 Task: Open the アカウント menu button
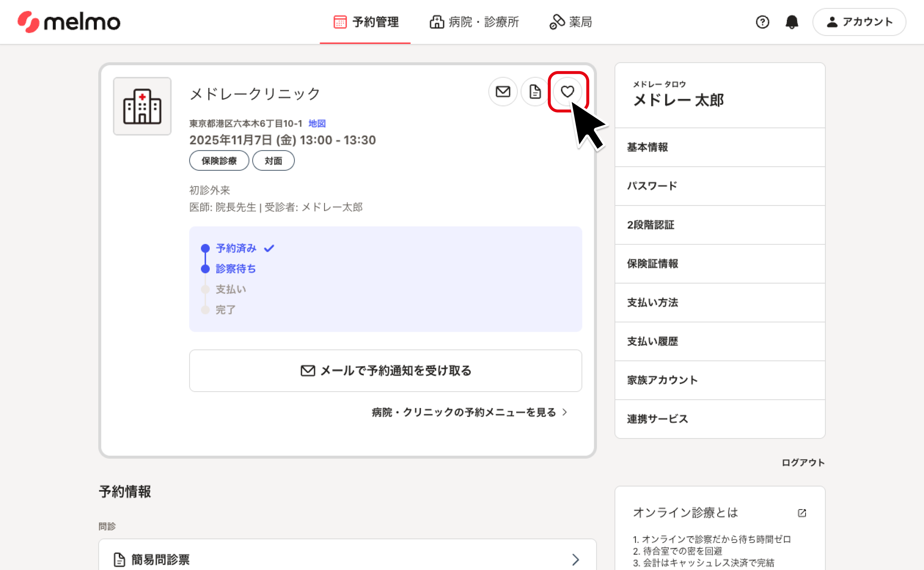coord(859,22)
